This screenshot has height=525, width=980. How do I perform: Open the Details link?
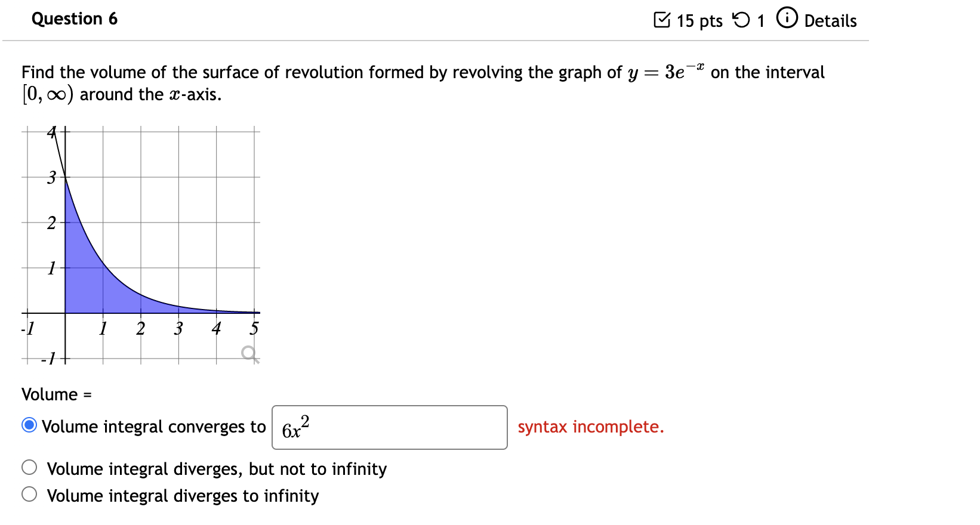pos(830,20)
